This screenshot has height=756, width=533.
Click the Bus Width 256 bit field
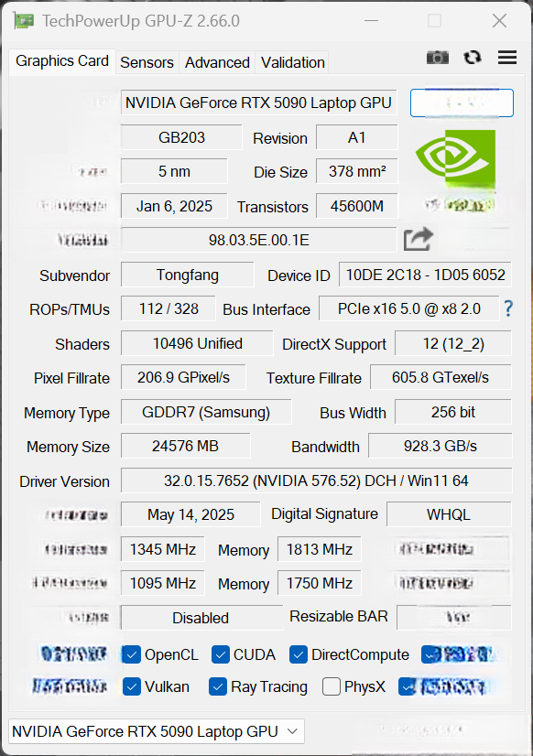point(453,412)
